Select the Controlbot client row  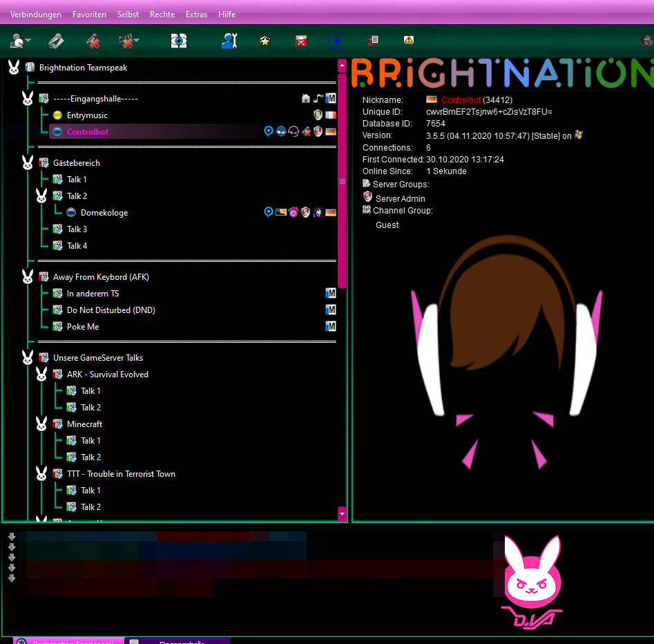tap(193, 131)
